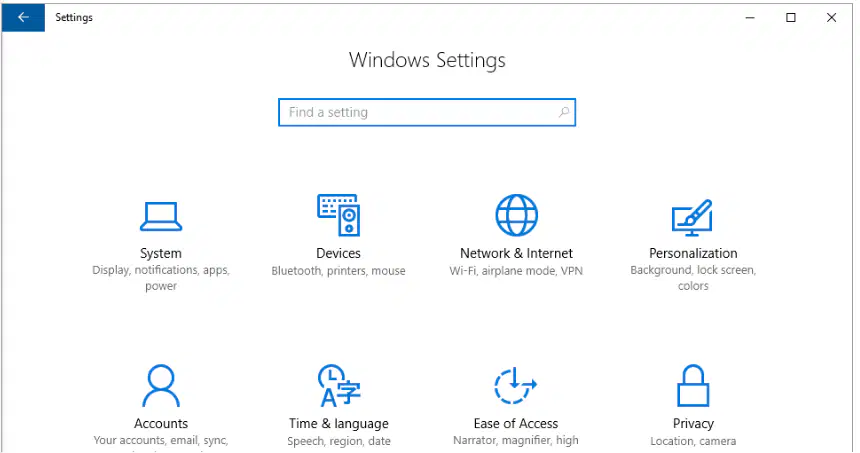Click the System text label
This screenshot has height=453, width=860.
click(161, 253)
